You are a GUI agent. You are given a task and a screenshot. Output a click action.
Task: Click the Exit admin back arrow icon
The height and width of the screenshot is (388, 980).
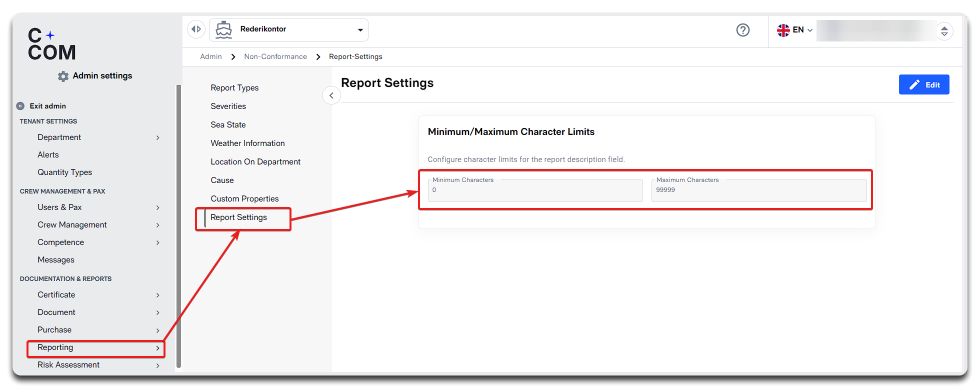20,106
